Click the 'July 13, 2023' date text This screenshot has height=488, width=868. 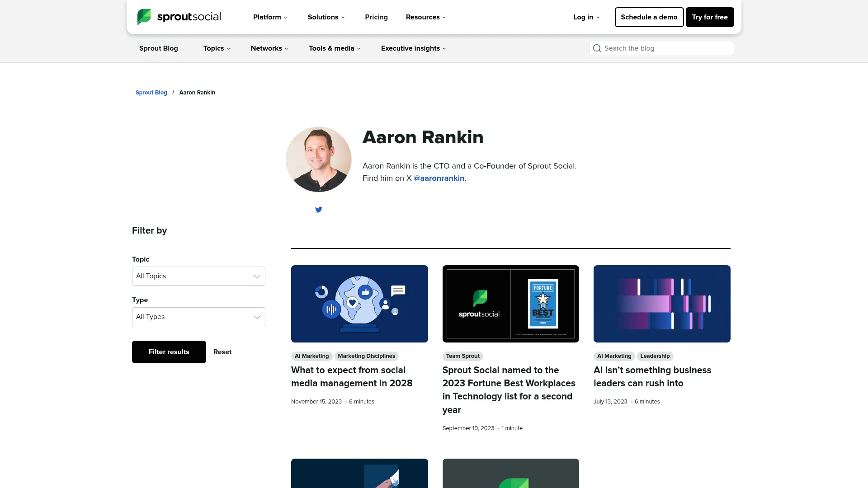click(x=610, y=402)
